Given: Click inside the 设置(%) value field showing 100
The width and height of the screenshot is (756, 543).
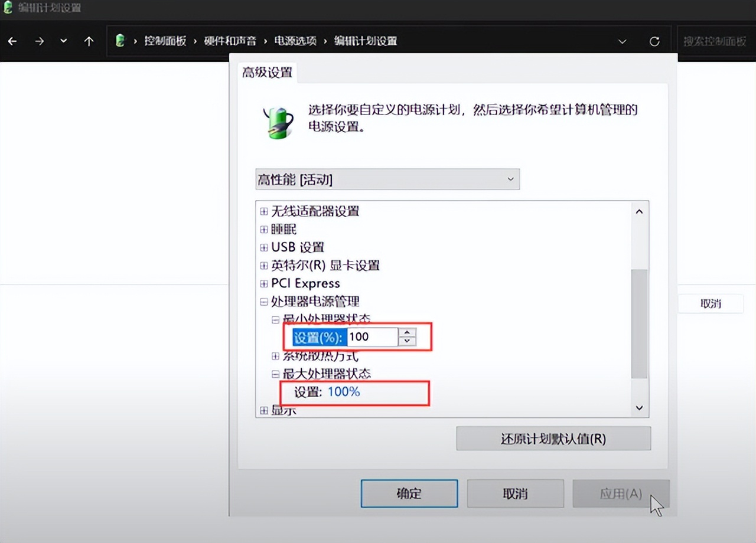Looking at the screenshot, I should 372,337.
